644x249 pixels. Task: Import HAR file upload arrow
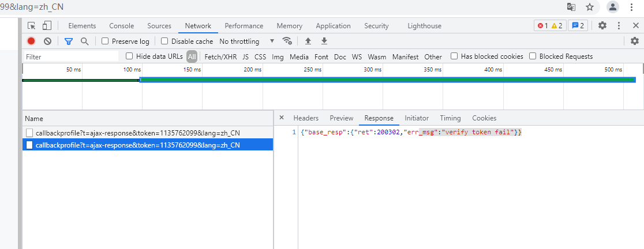[308, 41]
